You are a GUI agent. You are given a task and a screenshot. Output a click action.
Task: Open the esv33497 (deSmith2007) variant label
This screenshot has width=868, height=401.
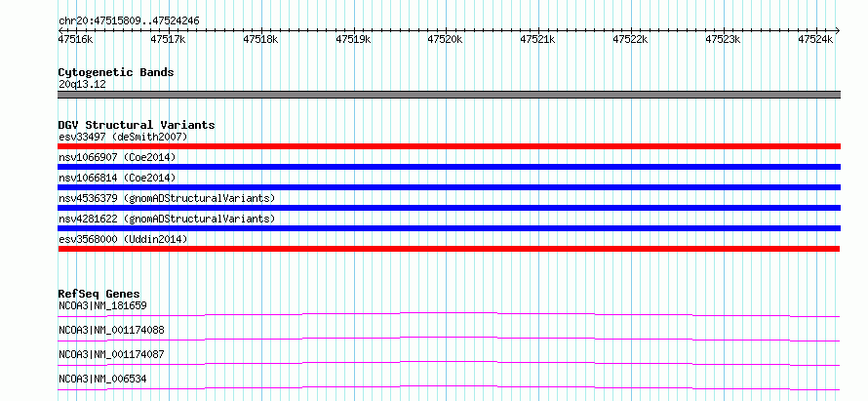(123, 137)
